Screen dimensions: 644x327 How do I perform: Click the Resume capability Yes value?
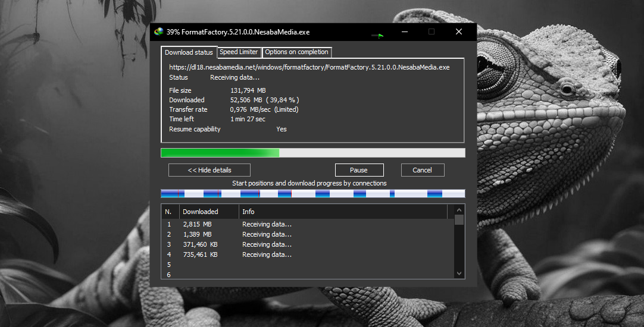[282, 129]
